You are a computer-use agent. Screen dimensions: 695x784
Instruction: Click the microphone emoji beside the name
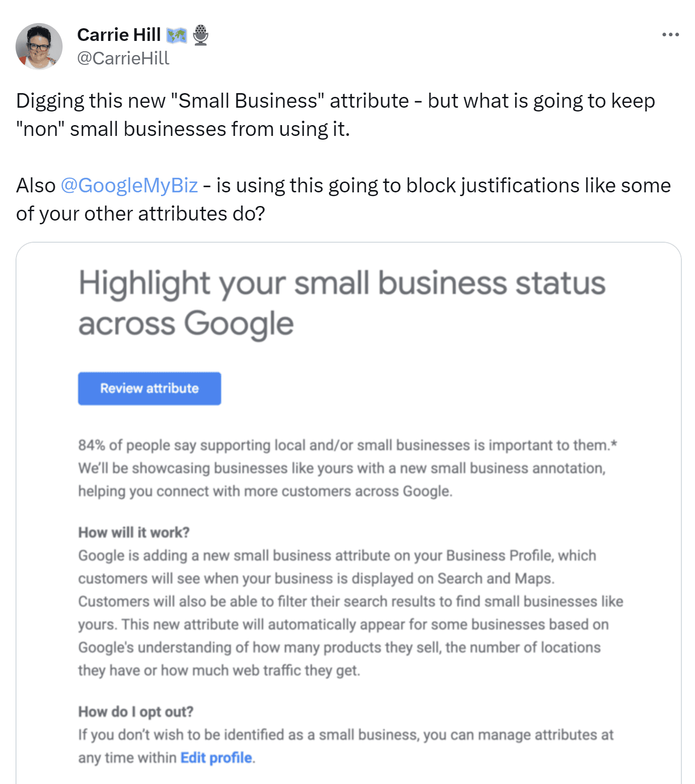pos(201,35)
